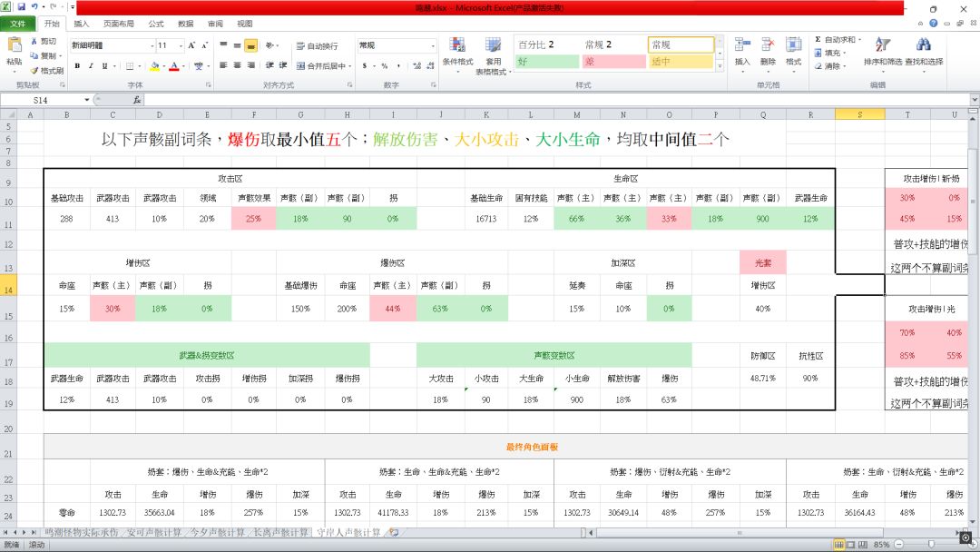
Task: Open the Name Box dropdown arrow
Action: (87, 100)
